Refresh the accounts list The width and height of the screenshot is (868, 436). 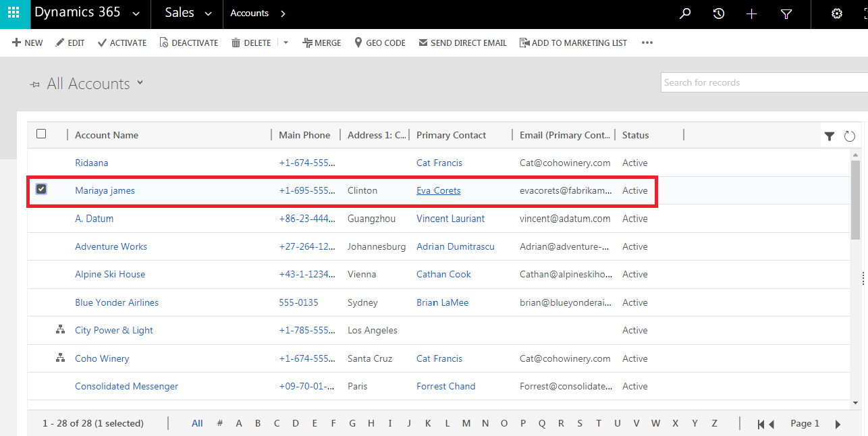pos(850,136)
